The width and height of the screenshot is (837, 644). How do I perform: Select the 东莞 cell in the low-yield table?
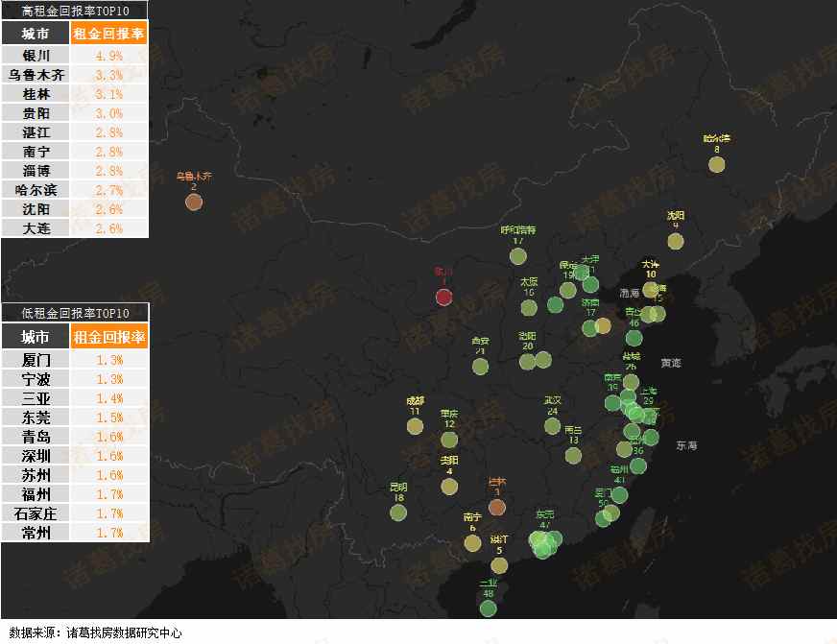pos(36,417)
